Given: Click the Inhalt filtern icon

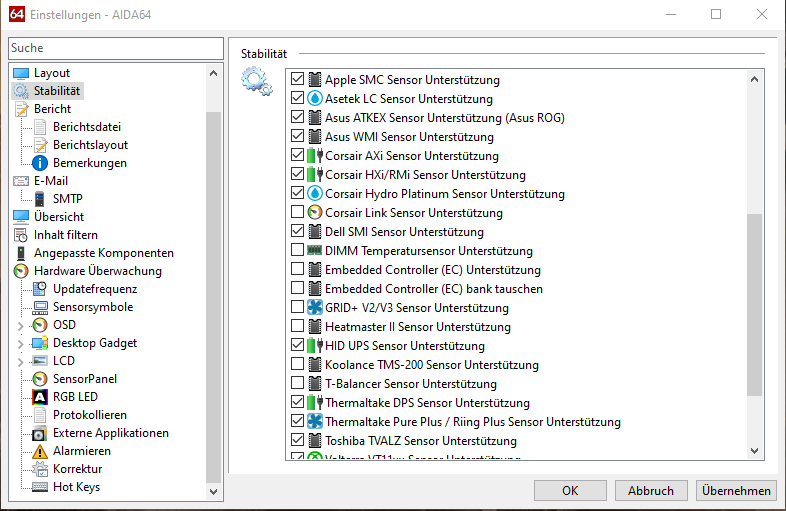Looking at the screenshot, I should (x=21, y=235).
